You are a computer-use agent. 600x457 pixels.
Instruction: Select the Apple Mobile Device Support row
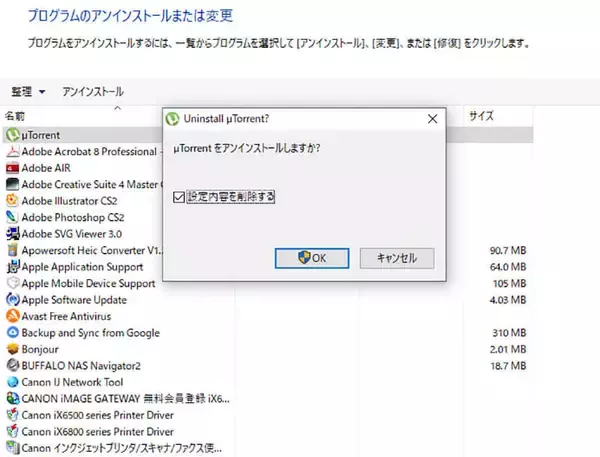[88, 283]
